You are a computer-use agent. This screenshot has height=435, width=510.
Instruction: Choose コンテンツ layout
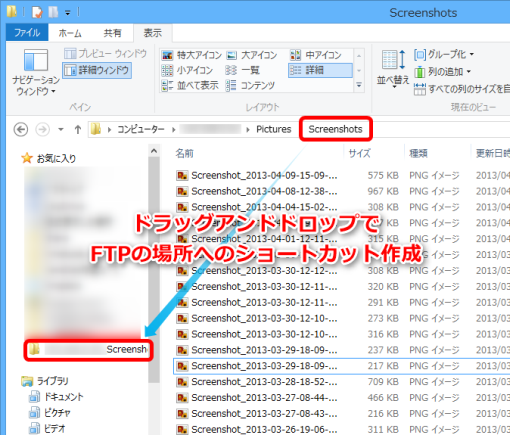[250, 86]
